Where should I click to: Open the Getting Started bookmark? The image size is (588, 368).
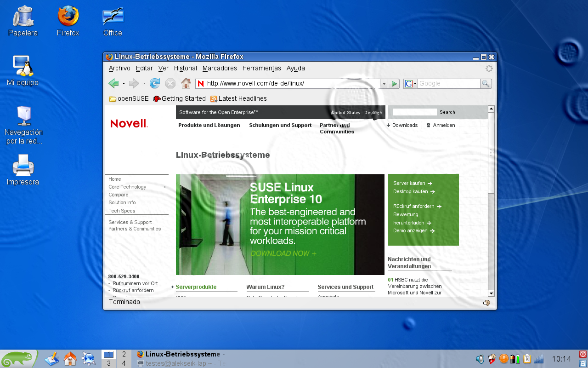[180, 98]
